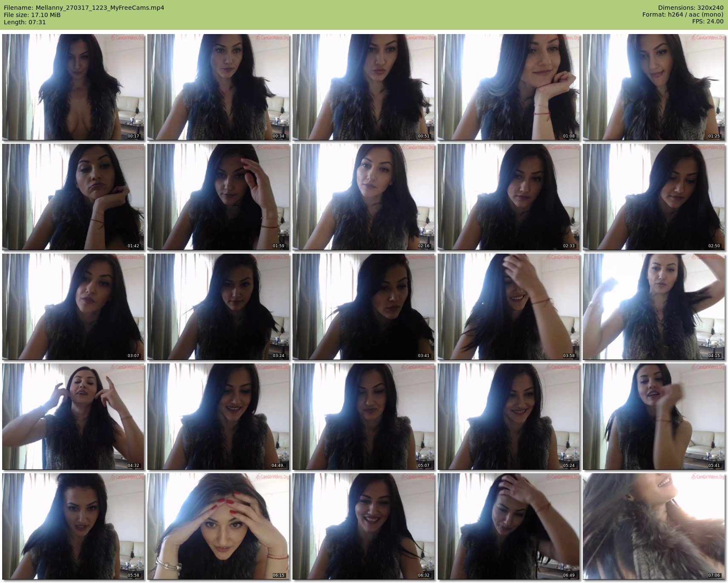Image resolution: width=728 pixels, height=583 pixels.
Task: Click the Format h264 / aac text
Action: coord(683,15)
